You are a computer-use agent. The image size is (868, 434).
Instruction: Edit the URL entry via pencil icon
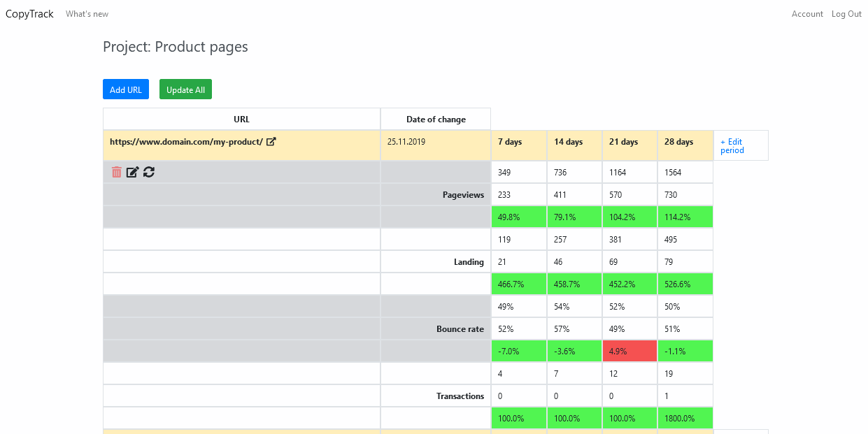(132, 172)
